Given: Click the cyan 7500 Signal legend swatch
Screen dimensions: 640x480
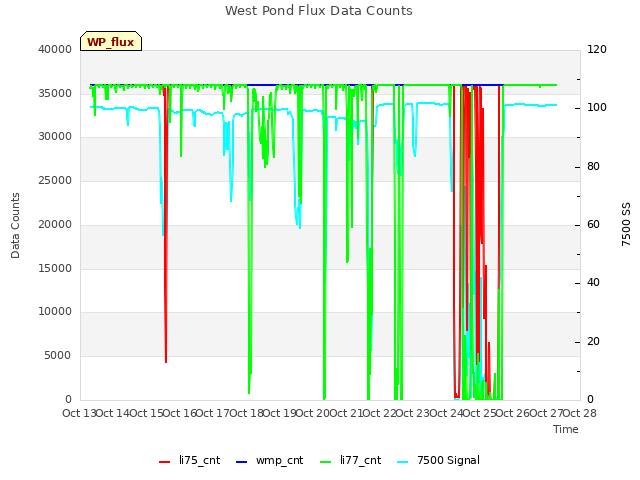Looking at the screenshot, I should [402, 462].
